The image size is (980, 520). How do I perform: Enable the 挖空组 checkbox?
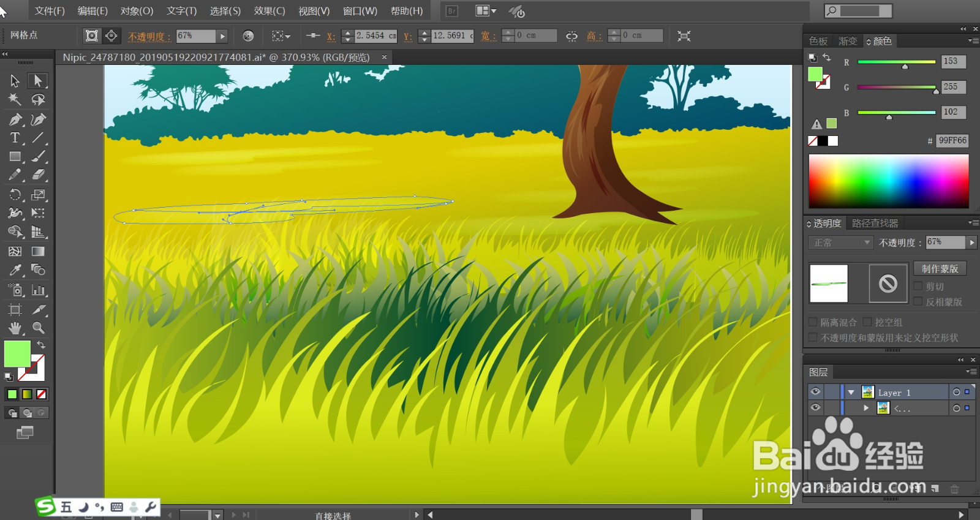coord(867,322)
